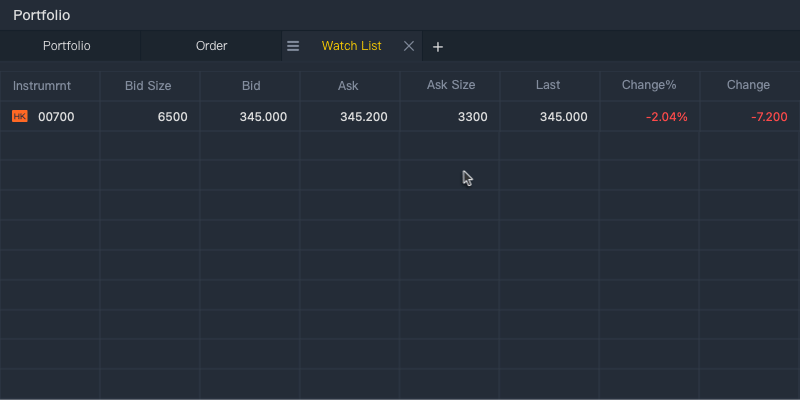
Task: Select the Watch List tab
Action: click(352, 46)
